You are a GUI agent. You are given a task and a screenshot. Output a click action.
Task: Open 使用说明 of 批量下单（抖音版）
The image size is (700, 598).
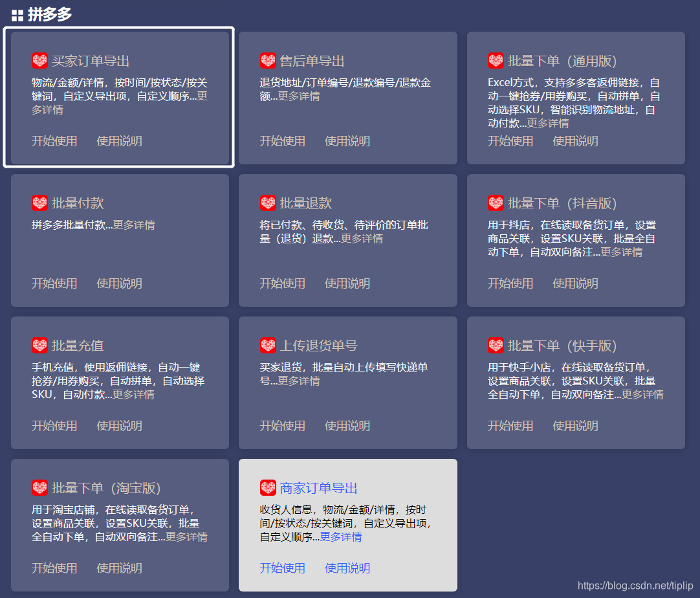[x=575, y=283]
